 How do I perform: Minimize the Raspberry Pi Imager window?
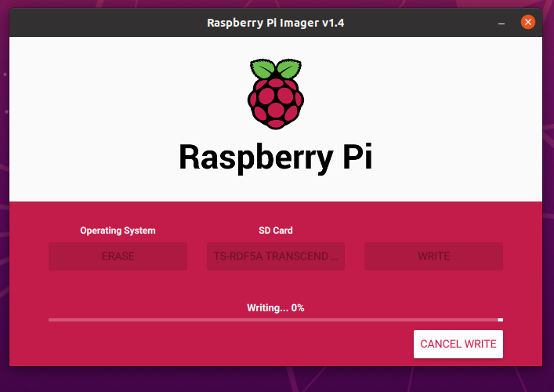tap(501, 23)
